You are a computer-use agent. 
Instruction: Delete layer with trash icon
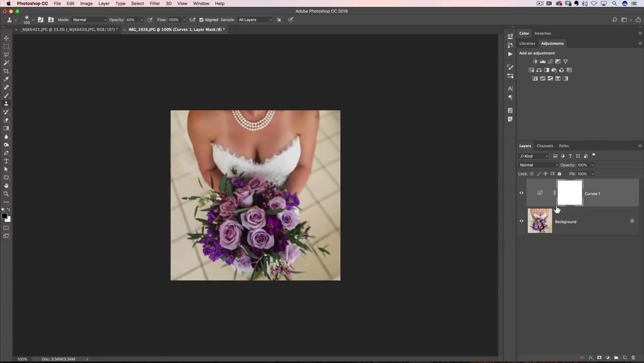[x=633, y=358]
